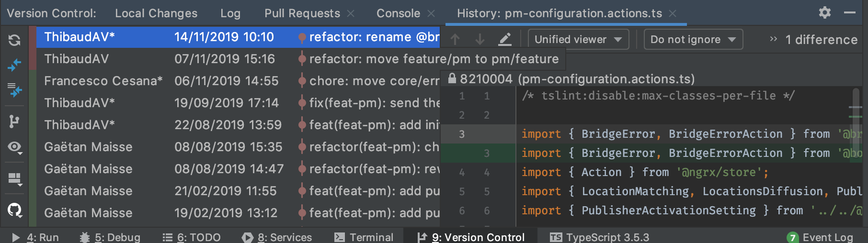868x243 pixels.
Task: Select commit dated 19/09/2019 17:14
Action: [x=238, y=103]
